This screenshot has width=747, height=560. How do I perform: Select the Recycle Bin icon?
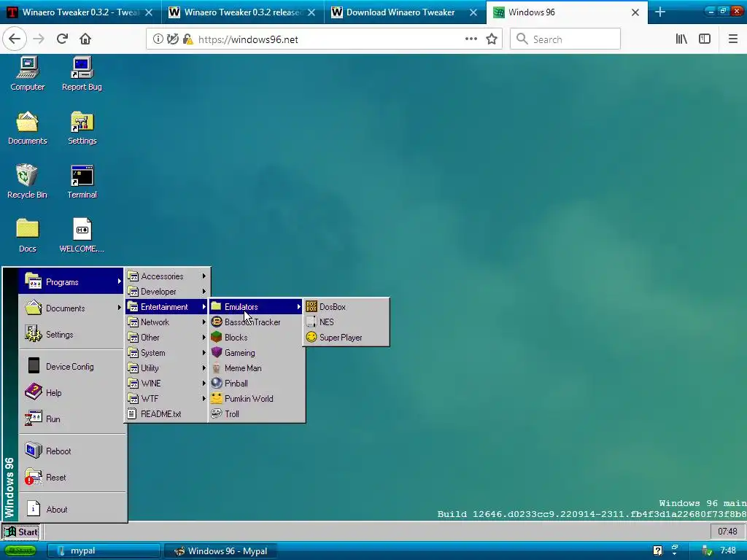(x=27, y=181)
